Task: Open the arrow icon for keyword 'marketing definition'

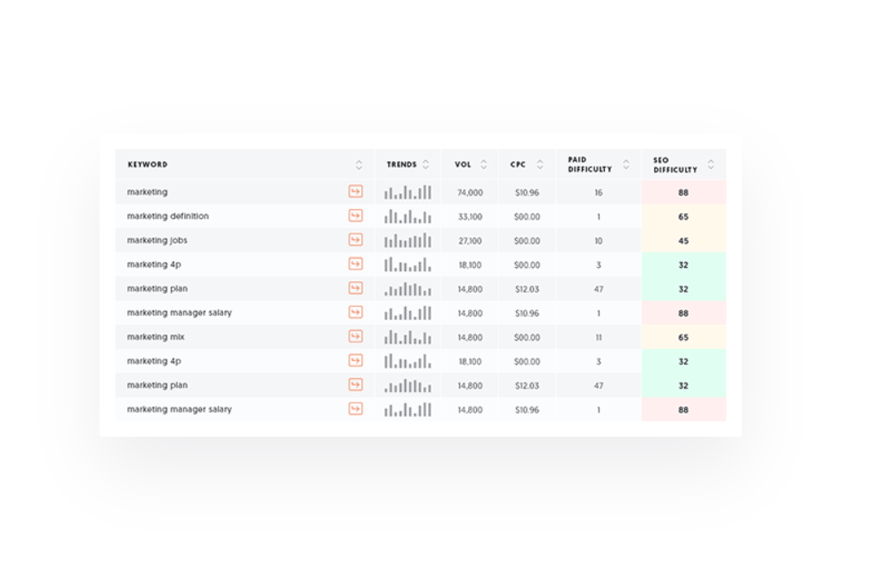Action: pyautogui.click(x=356, y=215)
